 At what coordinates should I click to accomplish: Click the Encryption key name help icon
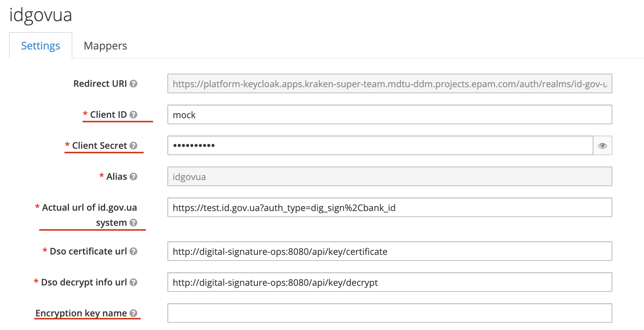click(x=133, y=313)
